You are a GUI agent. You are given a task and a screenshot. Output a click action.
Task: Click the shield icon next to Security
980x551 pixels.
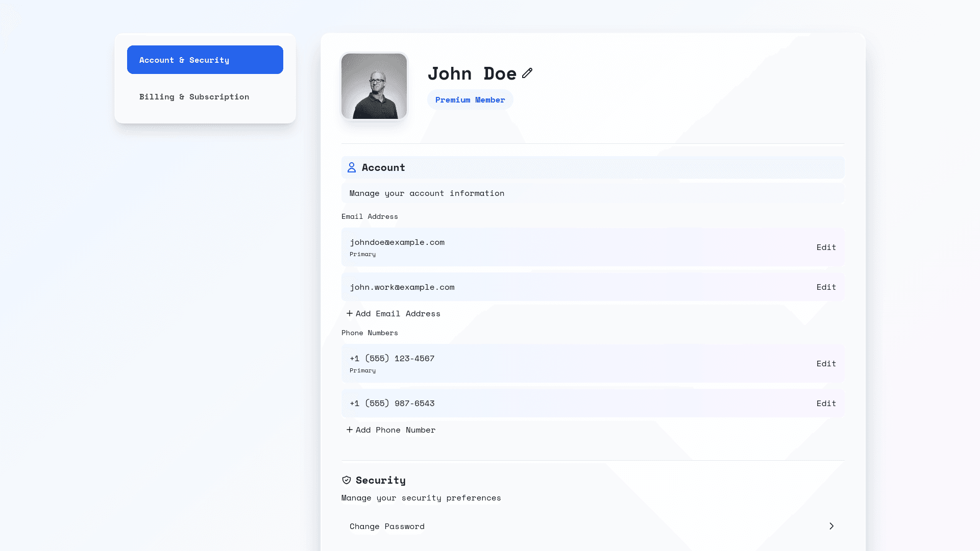[x=347, y=480]
